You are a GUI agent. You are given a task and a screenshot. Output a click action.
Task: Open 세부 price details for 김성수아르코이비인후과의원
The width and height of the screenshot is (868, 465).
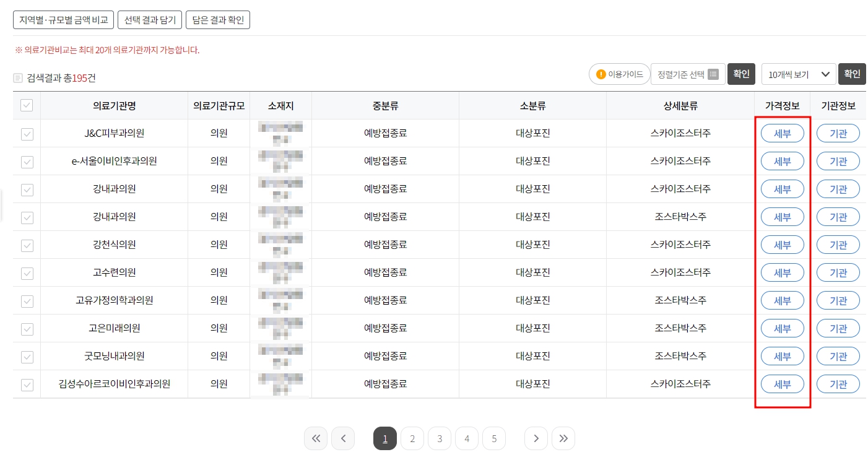click(x=782, y=384)
